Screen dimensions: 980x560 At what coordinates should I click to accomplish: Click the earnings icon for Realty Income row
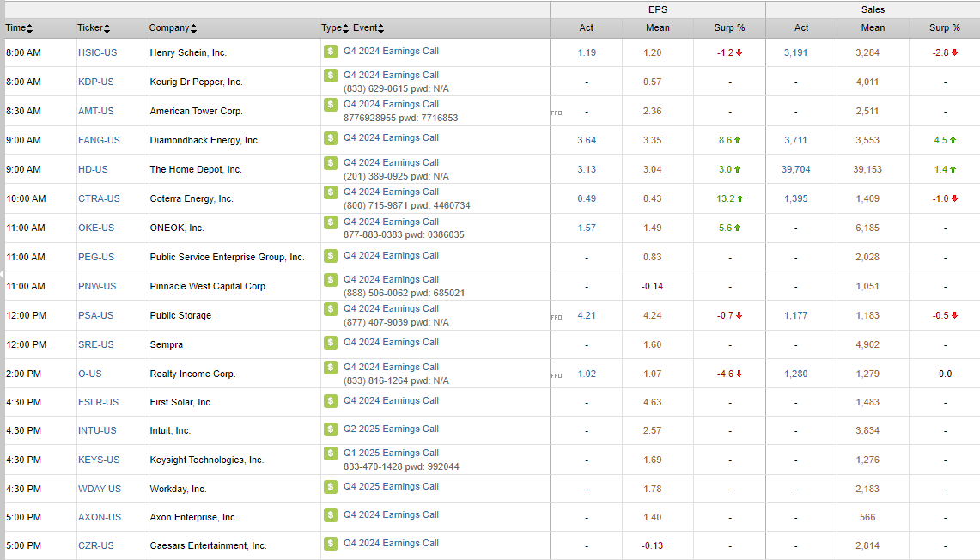click(x=331, y=367)
